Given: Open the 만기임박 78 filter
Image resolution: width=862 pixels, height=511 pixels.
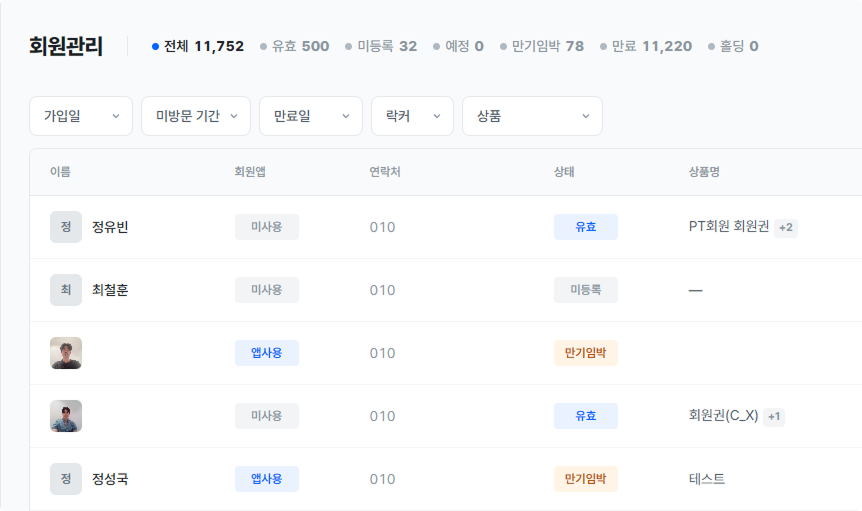Looking at the screenshot, I should click(542, 46).
